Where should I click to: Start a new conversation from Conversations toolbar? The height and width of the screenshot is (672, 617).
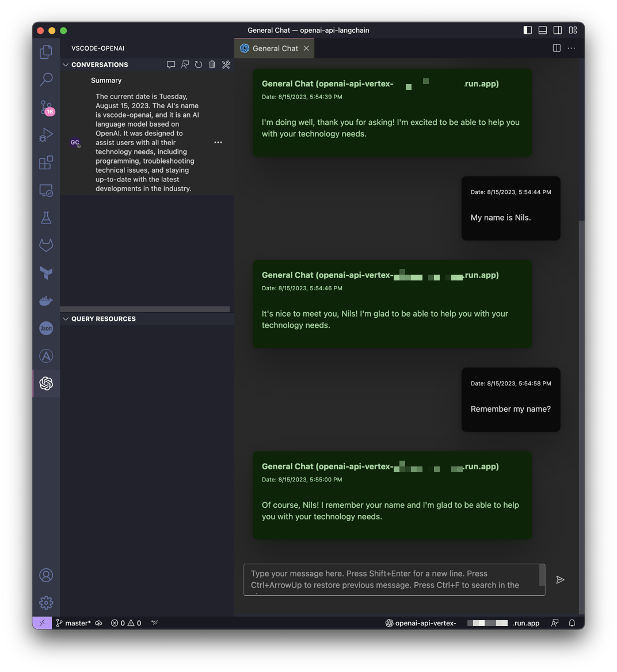coord(170,64)
